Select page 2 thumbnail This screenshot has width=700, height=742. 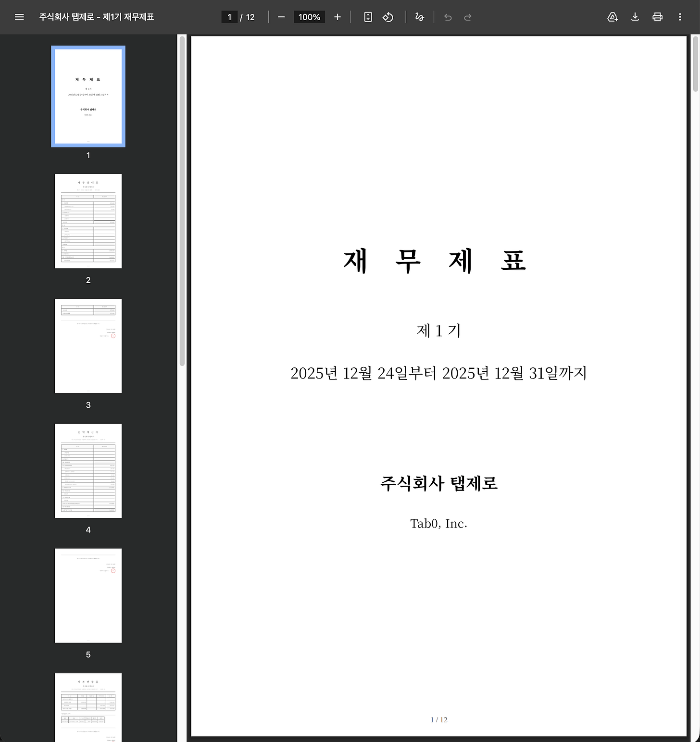click(x=88, y=221)
